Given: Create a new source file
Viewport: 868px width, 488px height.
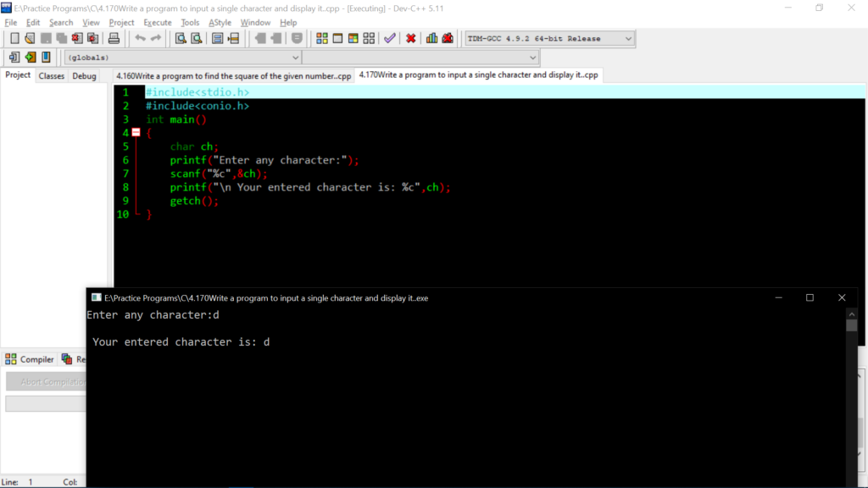Looking at the screenshot, I should coord(14,38).
